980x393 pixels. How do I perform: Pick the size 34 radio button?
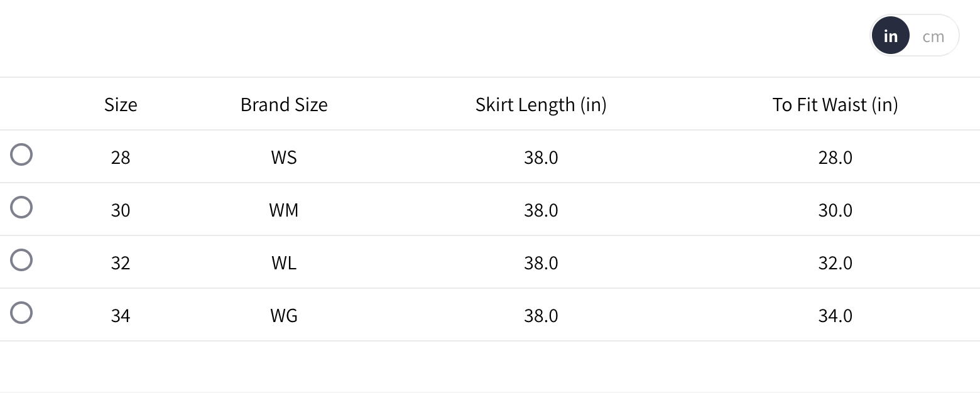[21, 313]
